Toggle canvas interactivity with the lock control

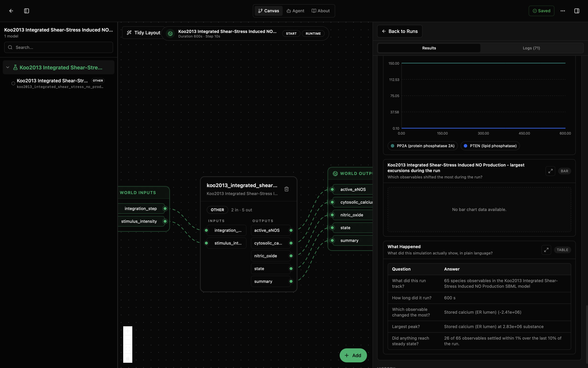(x=128, y=358)
